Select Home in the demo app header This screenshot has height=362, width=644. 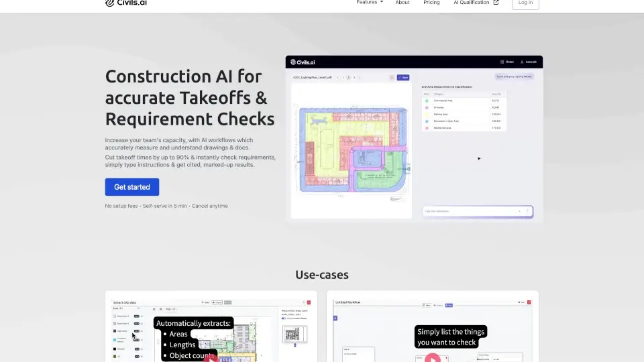(507, 62)
